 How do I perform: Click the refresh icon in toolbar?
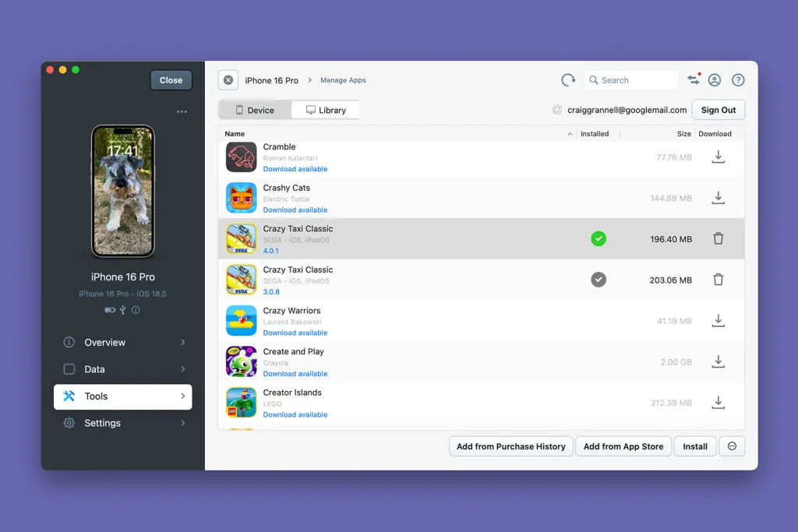click(568, 80)
